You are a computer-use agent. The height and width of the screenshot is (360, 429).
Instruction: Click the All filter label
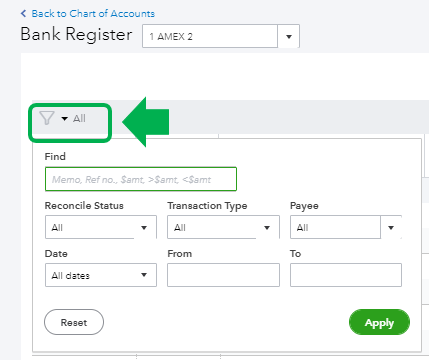[79, 118]
